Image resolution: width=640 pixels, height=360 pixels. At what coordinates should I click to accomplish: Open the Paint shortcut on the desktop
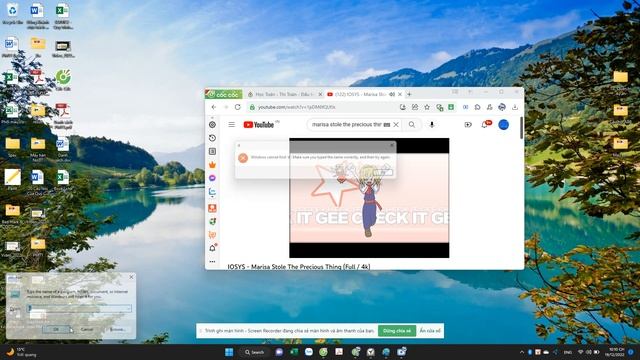12,180
